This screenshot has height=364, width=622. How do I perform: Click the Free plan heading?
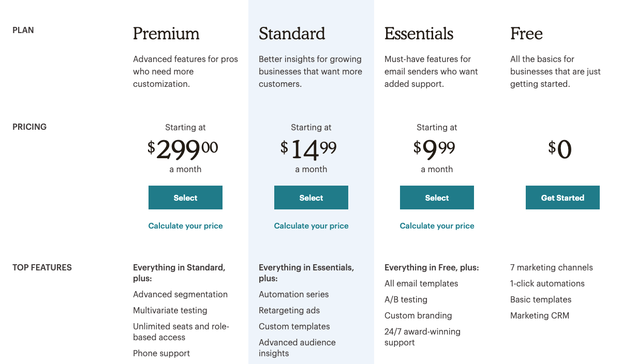point(526,34)
